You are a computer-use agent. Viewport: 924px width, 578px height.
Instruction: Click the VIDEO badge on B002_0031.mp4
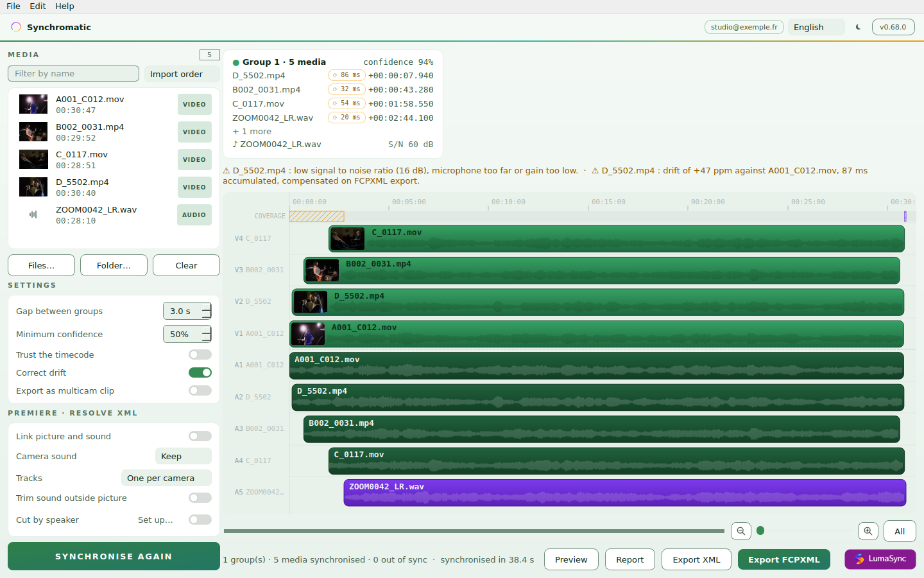tap(194, 132)
